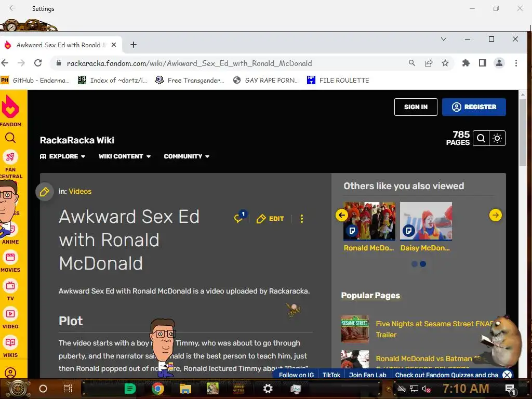Bookmark this page with star icon
This screenshot has height=399, width=532.
(445, 63)
